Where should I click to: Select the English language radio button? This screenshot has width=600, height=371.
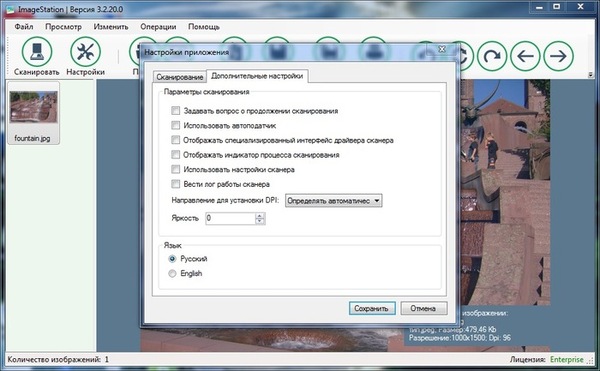[x=172, y=273]
